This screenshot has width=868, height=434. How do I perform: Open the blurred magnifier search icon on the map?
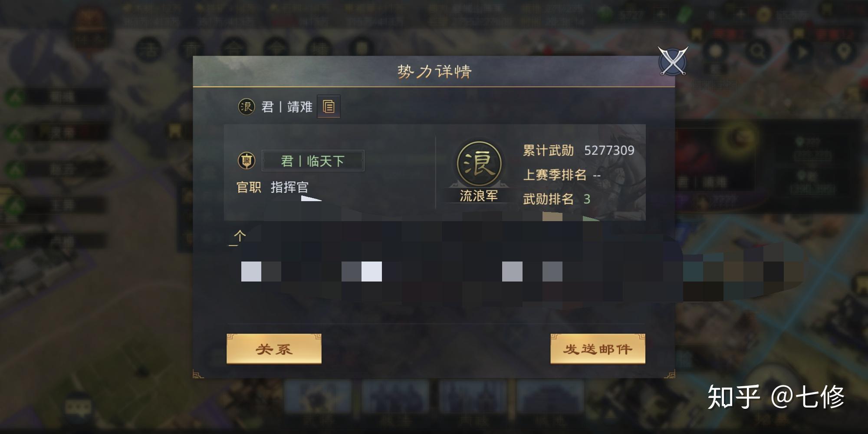pyautogui.click(x=758, y=52)
